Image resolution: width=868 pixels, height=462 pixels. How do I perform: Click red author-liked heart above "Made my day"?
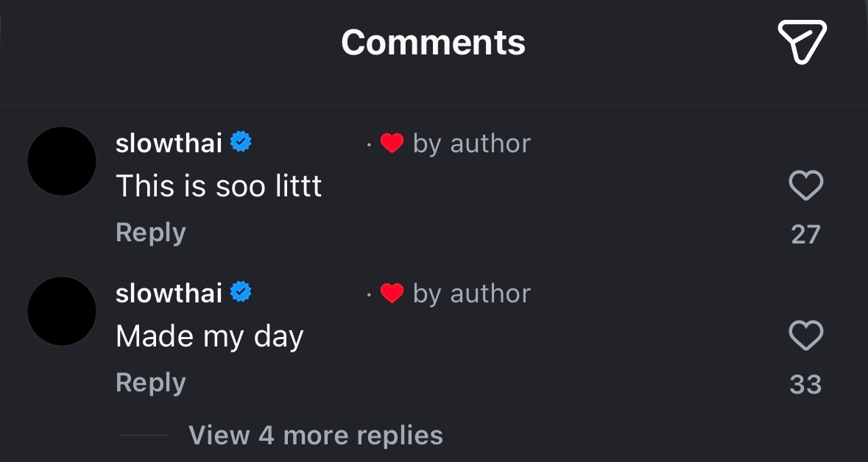[x=392, y=294]
